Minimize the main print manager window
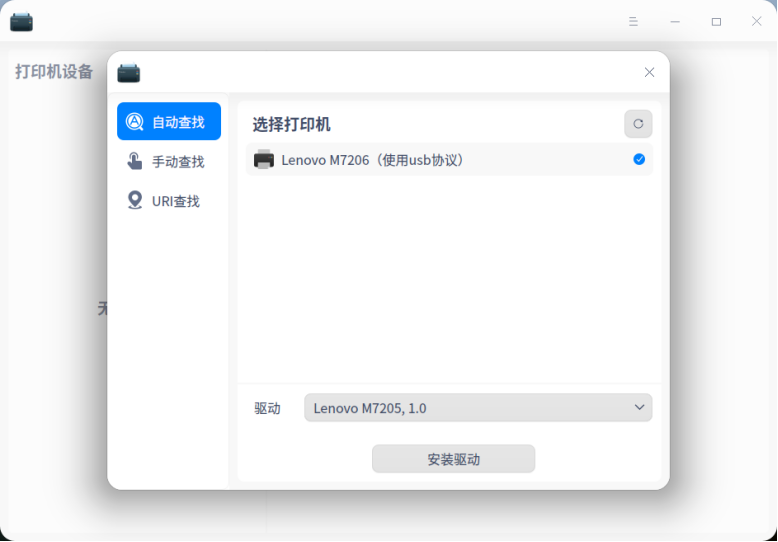This screenshot has height=542, width=778. point(675,21)
